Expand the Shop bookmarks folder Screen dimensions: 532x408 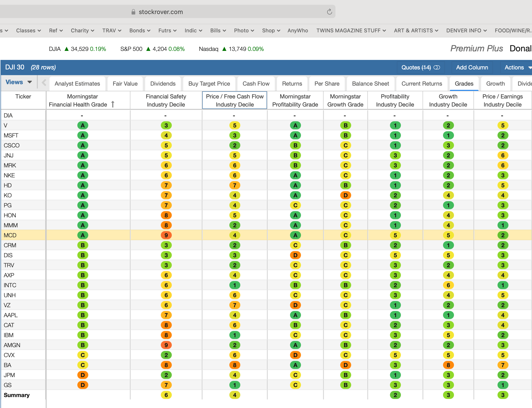click(271, 31)
